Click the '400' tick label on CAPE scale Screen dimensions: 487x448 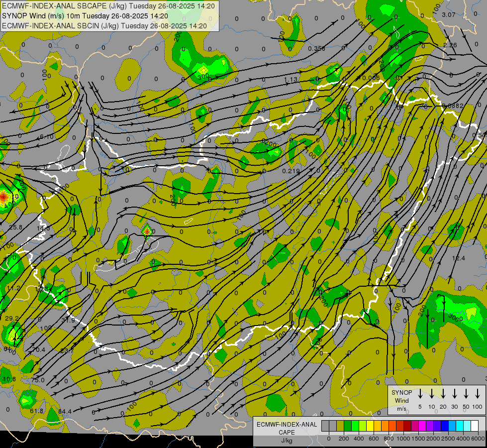pyautogui.click(x=359, y=439)
